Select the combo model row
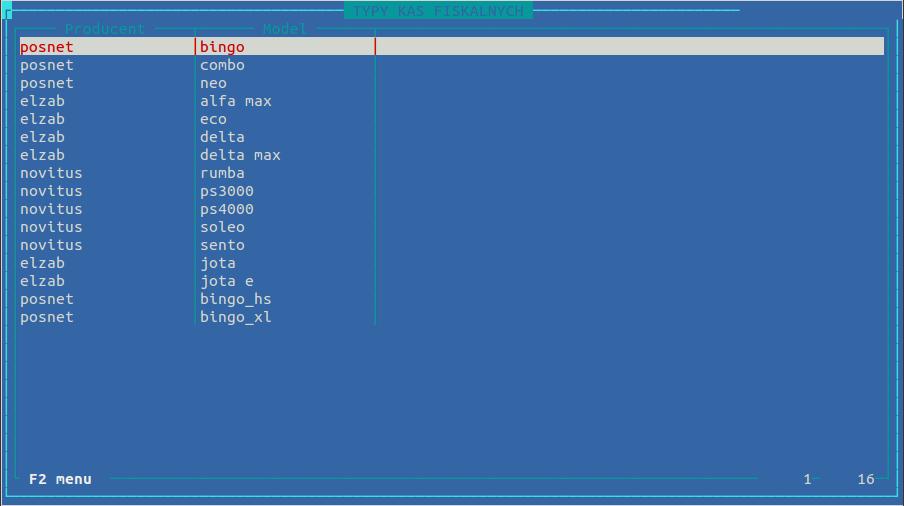 point(451,65)
